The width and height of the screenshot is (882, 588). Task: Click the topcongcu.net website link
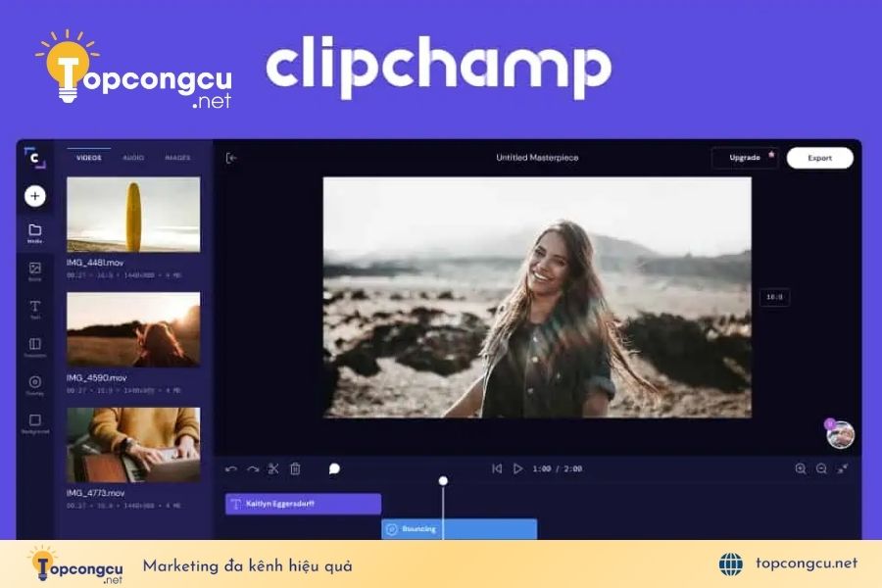point(807,563)
